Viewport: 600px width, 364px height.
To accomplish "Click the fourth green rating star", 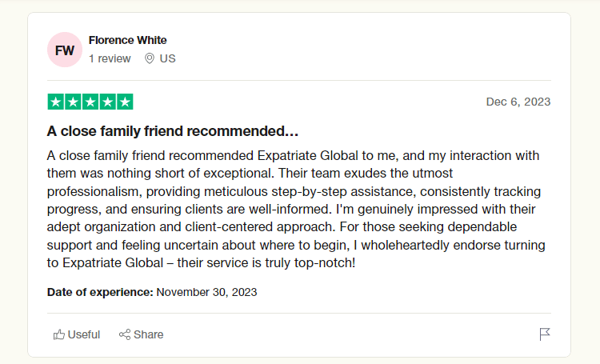I will 107,102.
